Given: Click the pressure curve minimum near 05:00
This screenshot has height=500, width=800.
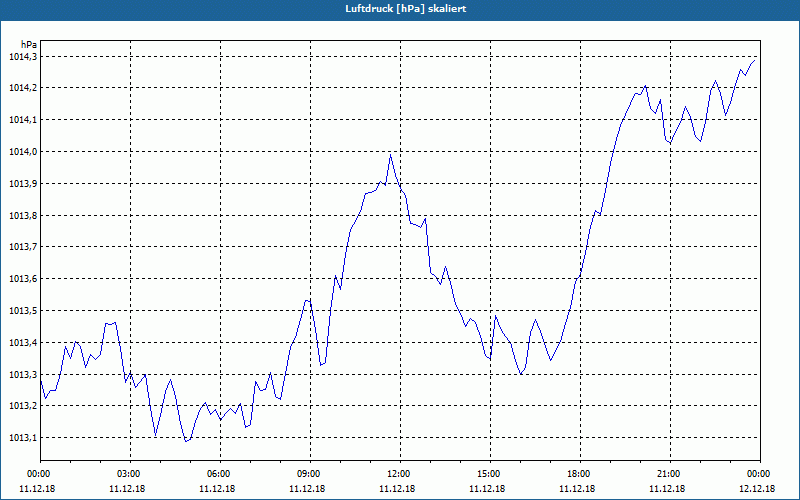Looking at the screenshot, I should [186, 441].
